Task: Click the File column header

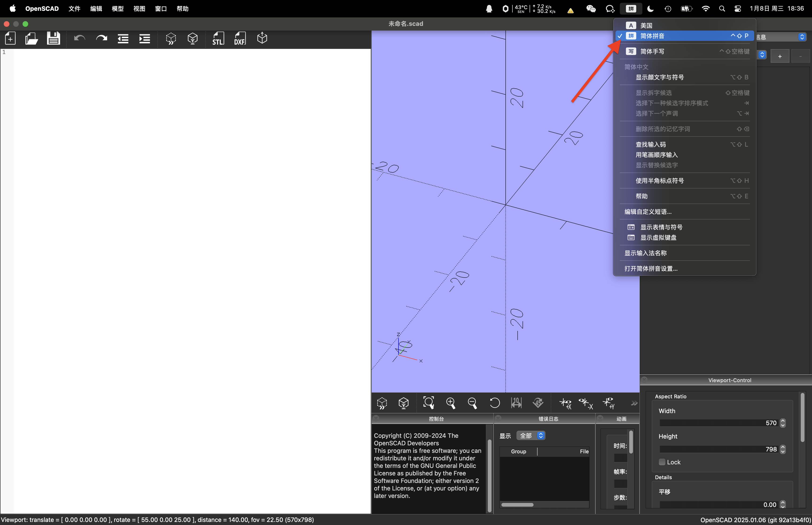Action: point(564,451)
